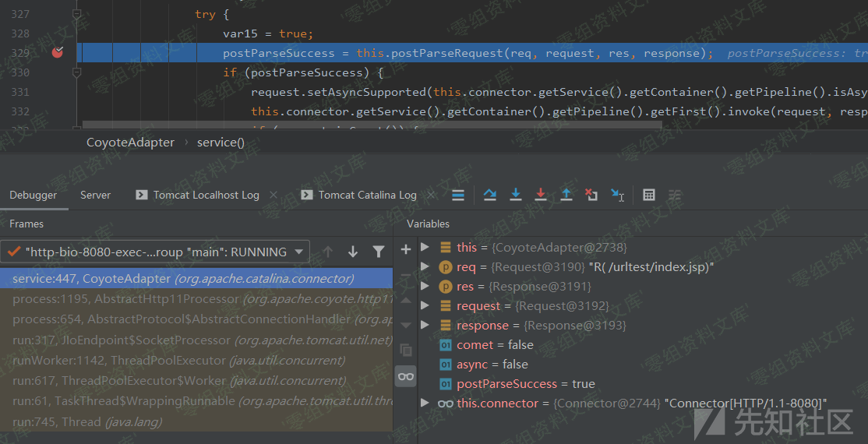Toggle breakpoint on line 329
868x444 pixels.
pyautogui.click(x=58, y=53)
